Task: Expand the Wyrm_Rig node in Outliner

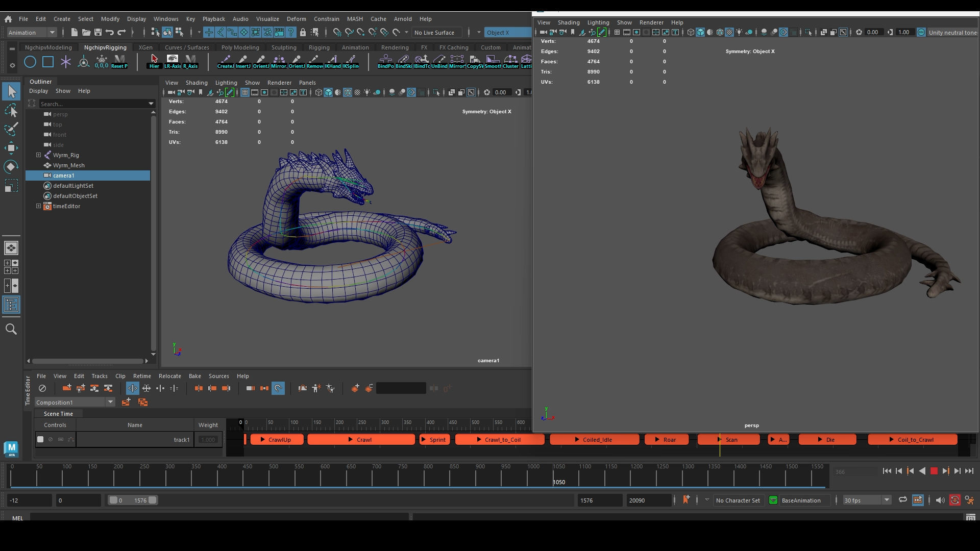Action: 38,155
